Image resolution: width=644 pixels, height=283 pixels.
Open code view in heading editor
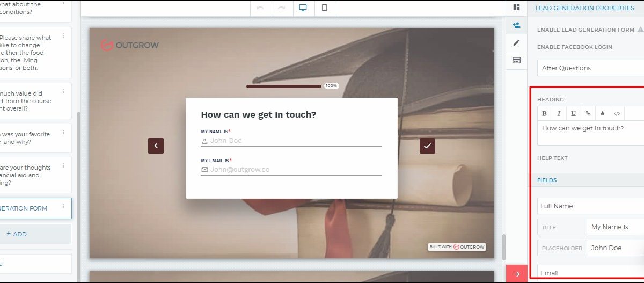point(617,113)
